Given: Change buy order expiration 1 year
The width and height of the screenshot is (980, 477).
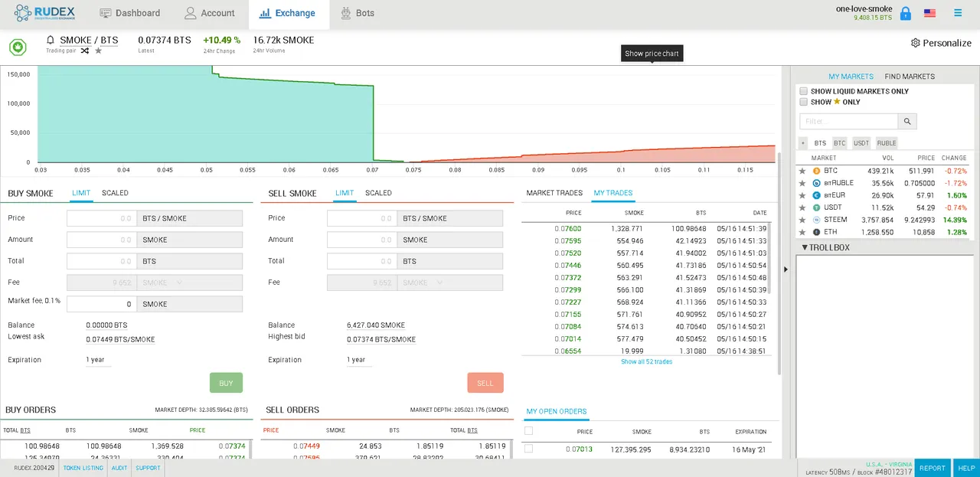Looking at the screenshot, I should [96, 360].
